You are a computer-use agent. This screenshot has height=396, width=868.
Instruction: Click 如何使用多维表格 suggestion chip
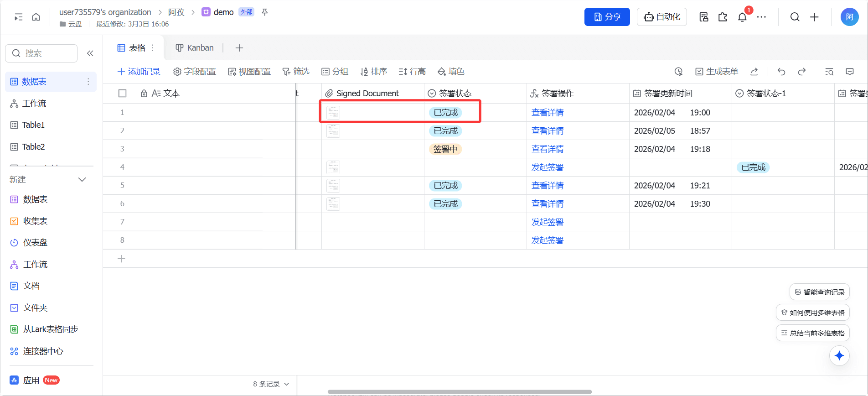point(813,313)
